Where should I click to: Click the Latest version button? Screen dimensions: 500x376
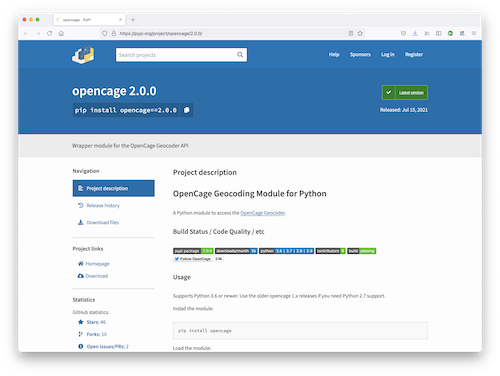click(405, 92)
